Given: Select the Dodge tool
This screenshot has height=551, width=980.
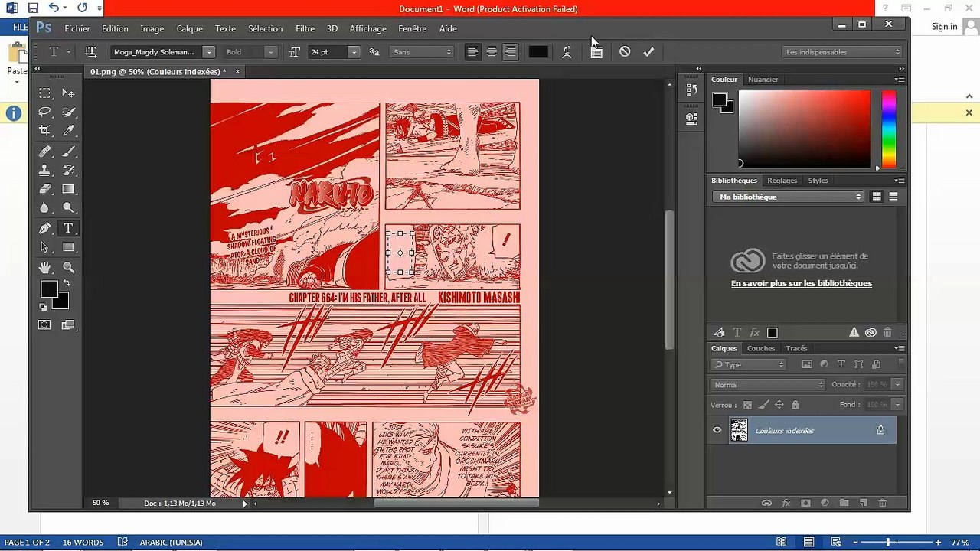Looking at the screenshot, I should [x=68, y=208].
